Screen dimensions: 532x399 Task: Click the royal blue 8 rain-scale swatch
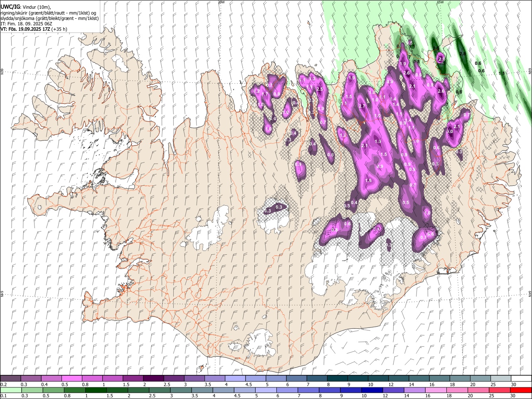[330, 390]
